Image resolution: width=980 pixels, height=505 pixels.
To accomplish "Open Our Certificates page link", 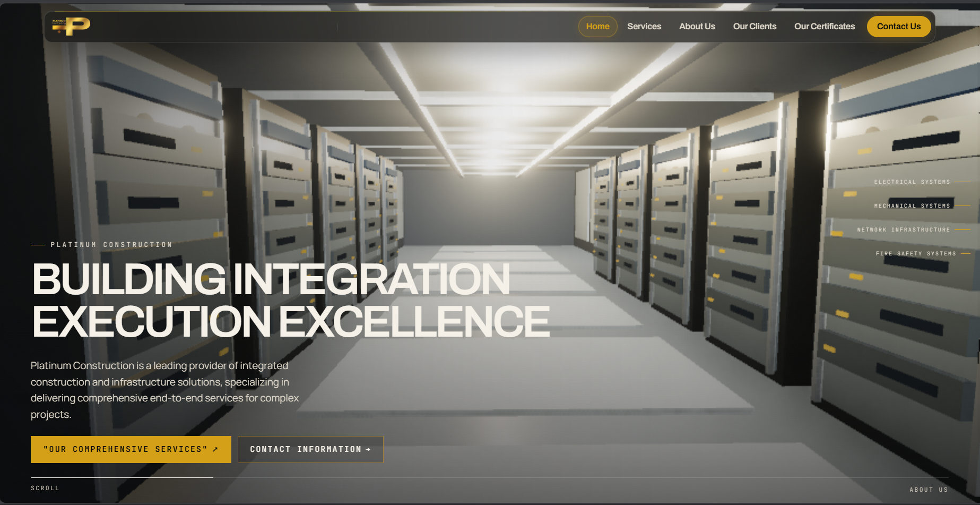I will coord(825,27).
